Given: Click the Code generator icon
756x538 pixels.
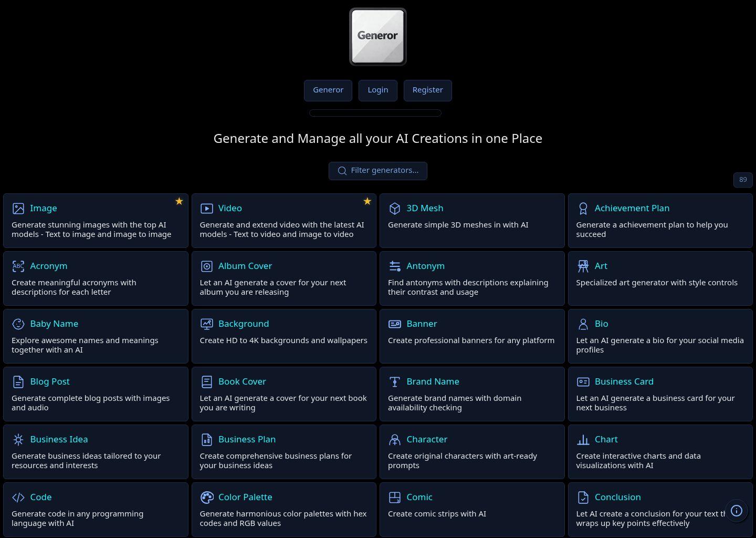Looking at the screenshot, I should tap(18, 498).
